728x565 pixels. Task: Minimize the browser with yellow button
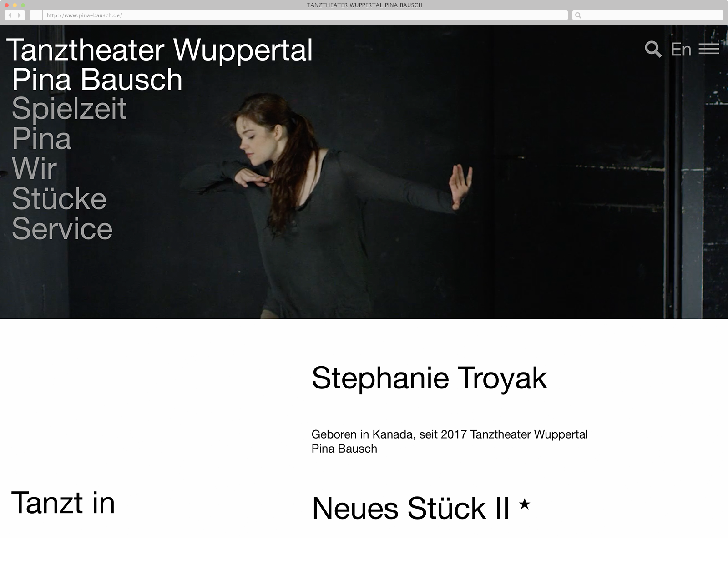point(15,5)
